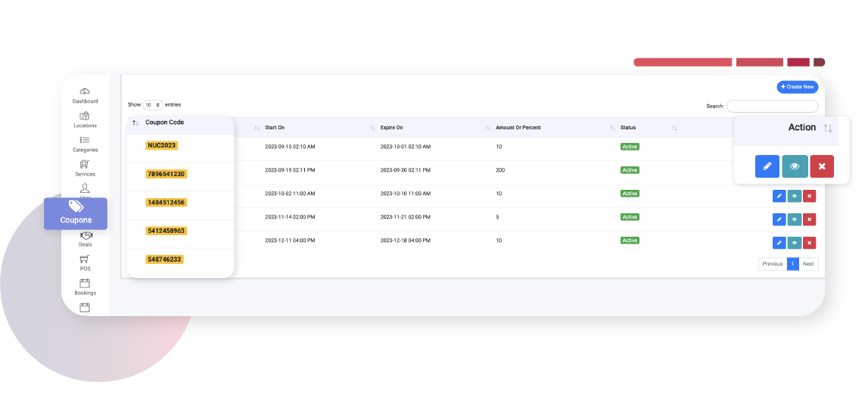Open the Dashboard sidebar icon
The width and height of the screenshot is (868, 394).
85,92
